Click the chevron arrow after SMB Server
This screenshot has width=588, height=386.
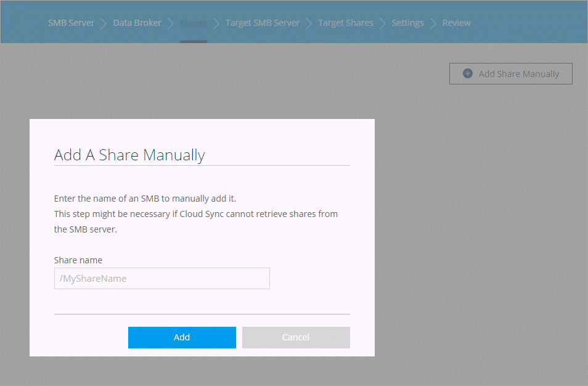click(104, 23)
